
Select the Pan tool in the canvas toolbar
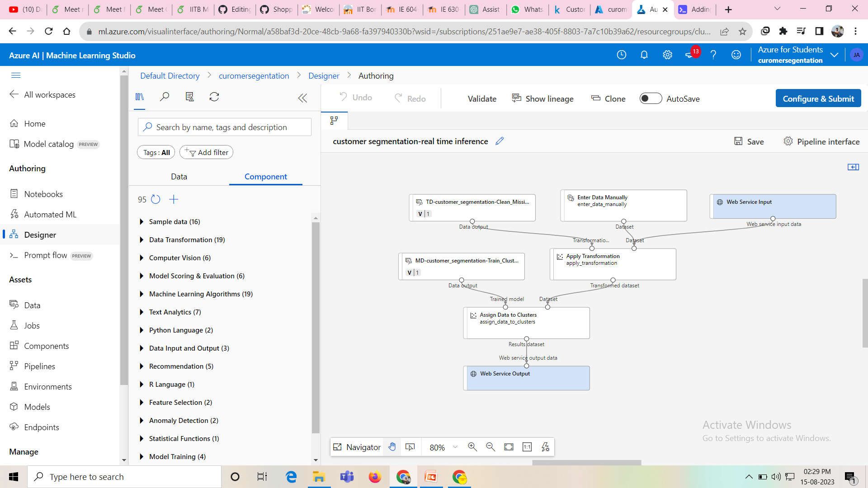pyautogui.click(x=392, y=446)
